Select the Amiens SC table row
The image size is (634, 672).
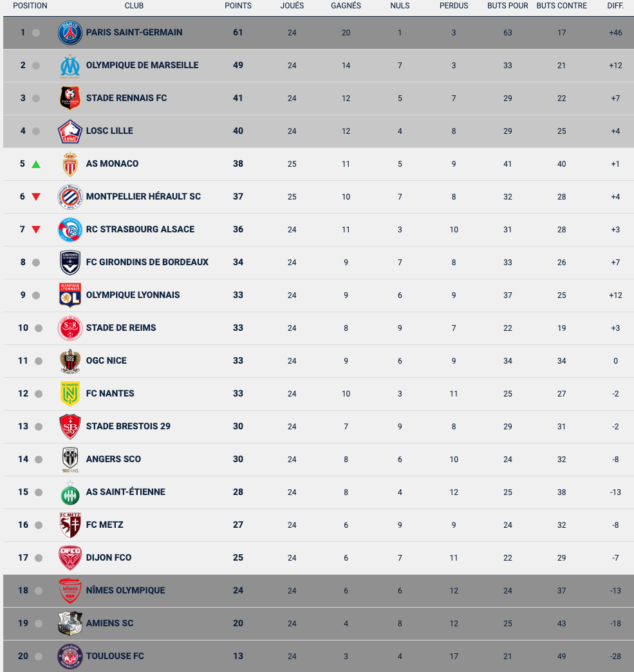pyautogui.click(x=319, y=624)
